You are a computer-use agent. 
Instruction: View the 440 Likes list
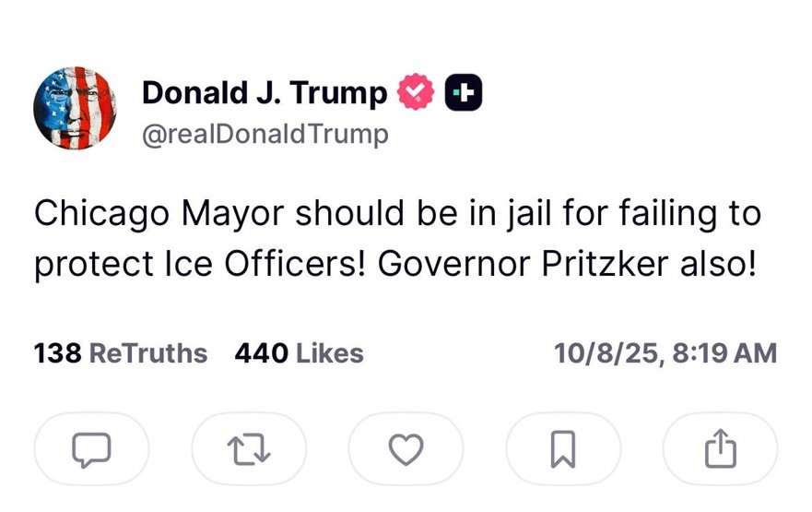coord(299,353)
